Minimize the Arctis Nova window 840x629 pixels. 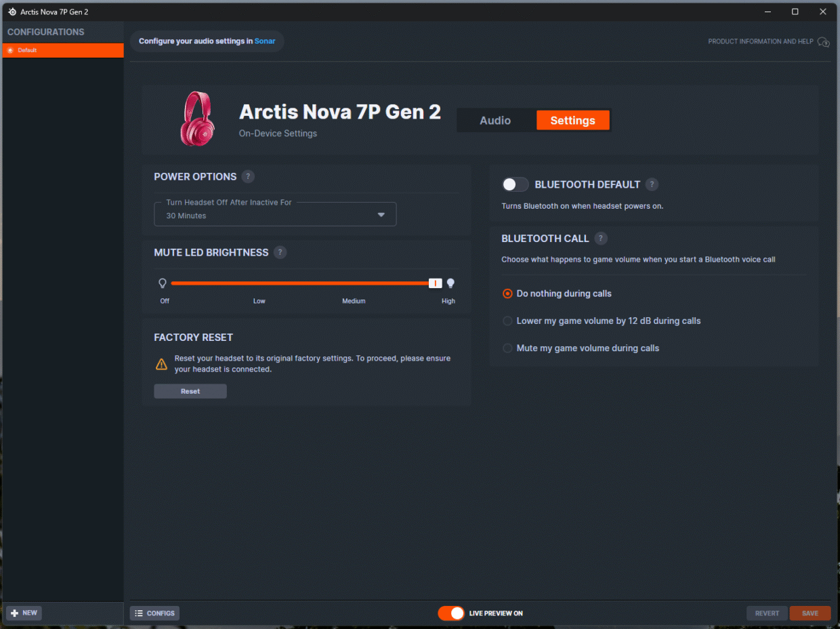point(768,12)
